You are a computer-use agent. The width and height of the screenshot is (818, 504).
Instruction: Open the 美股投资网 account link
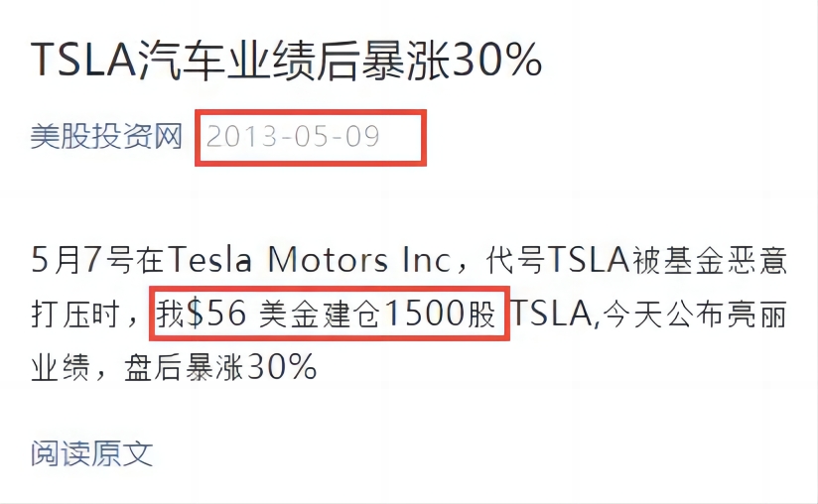point(106,137)
